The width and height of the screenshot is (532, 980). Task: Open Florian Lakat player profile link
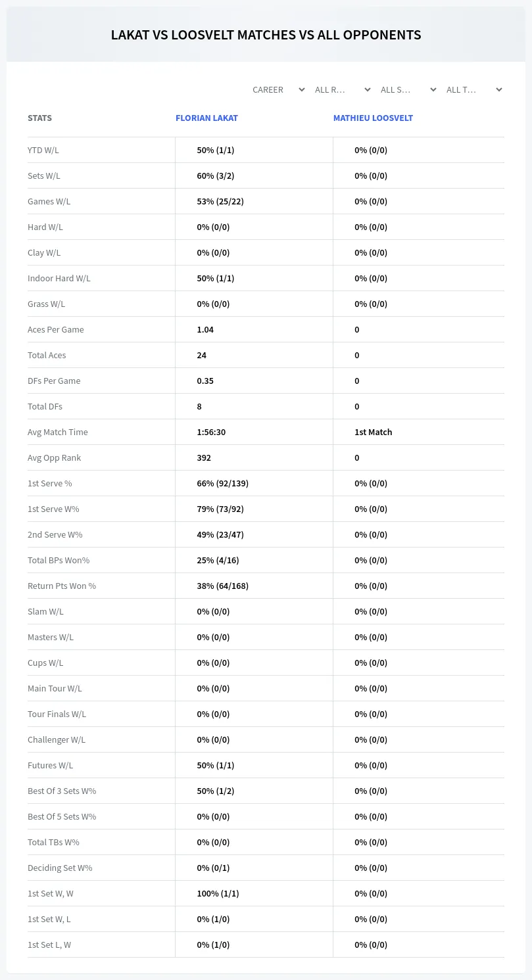point(206,118)
